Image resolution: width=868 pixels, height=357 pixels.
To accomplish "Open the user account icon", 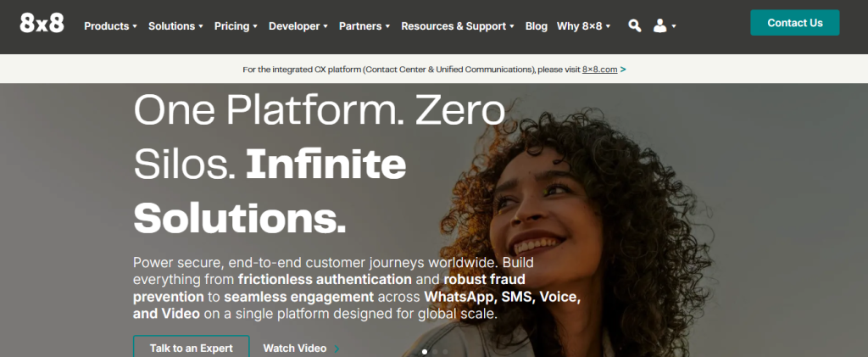I will 659,25.
